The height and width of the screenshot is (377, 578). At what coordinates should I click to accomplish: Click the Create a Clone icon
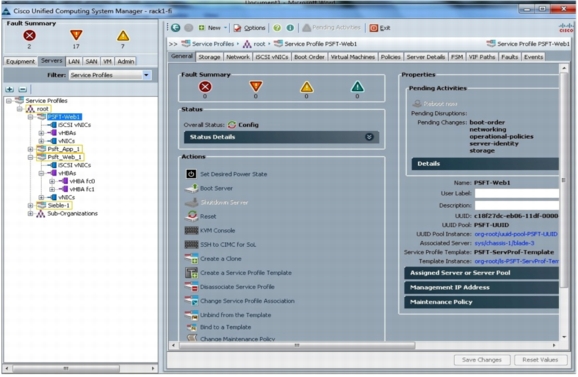[x=191, y=259]
